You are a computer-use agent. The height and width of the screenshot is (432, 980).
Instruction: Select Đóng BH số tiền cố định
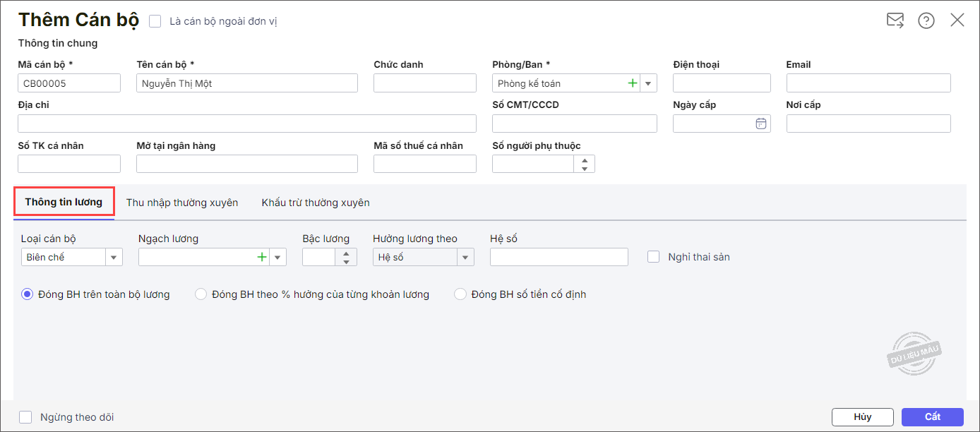[460, 294]
